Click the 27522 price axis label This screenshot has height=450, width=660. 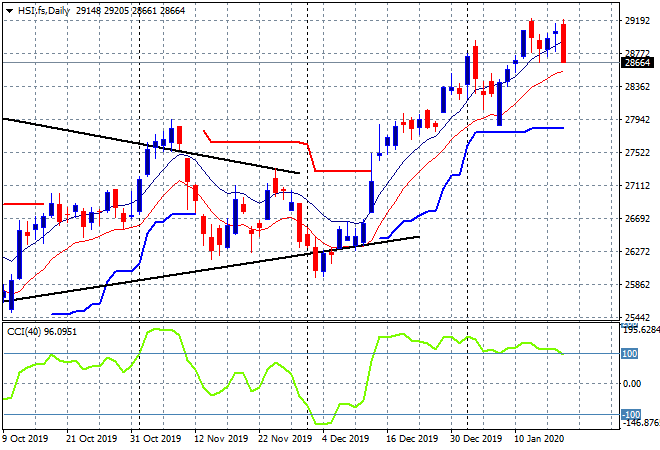(637, 152)
